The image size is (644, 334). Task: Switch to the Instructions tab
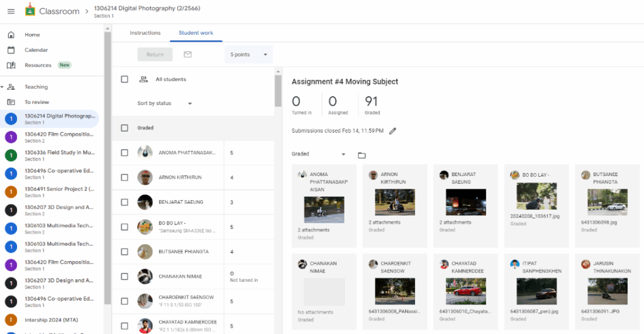pyautogui.click(x=145, y=33)
